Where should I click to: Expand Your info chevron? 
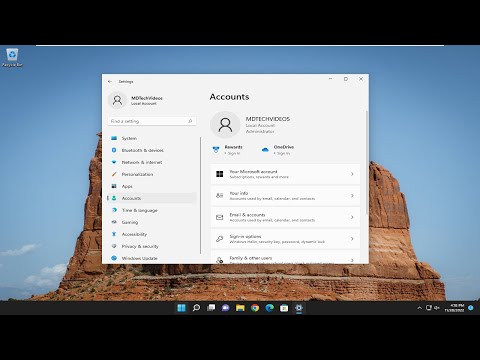coord(352,196)
